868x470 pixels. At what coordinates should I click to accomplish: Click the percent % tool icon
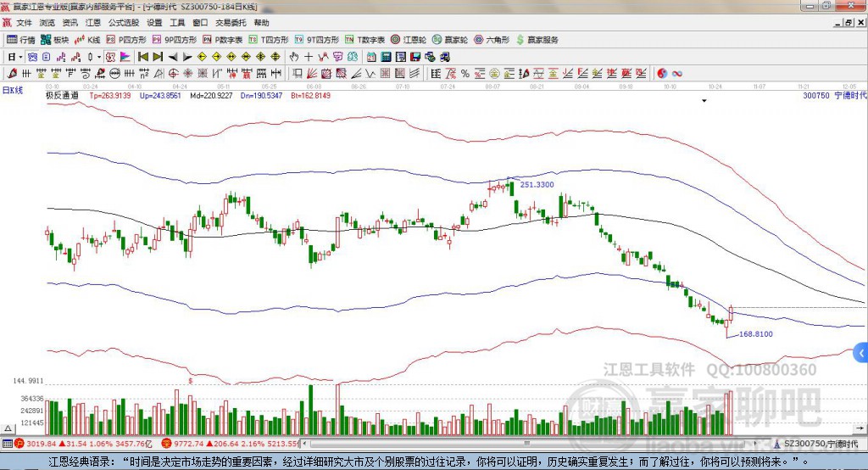click(x=465, y=74)
